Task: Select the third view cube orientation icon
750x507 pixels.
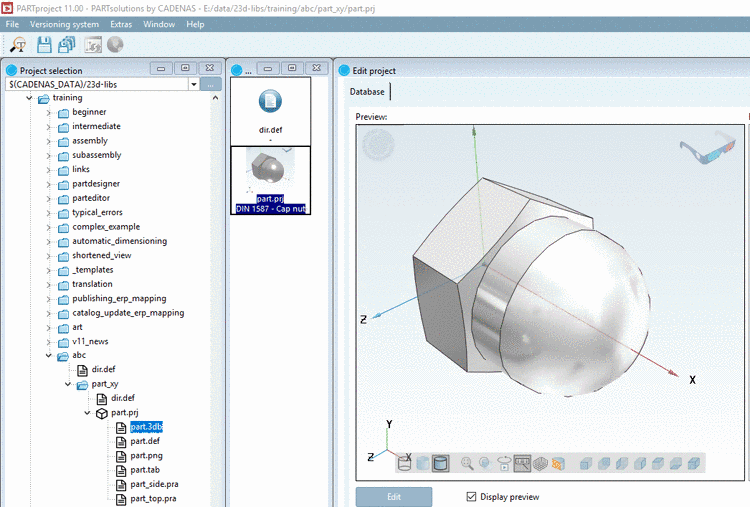Action: (622, 463)
